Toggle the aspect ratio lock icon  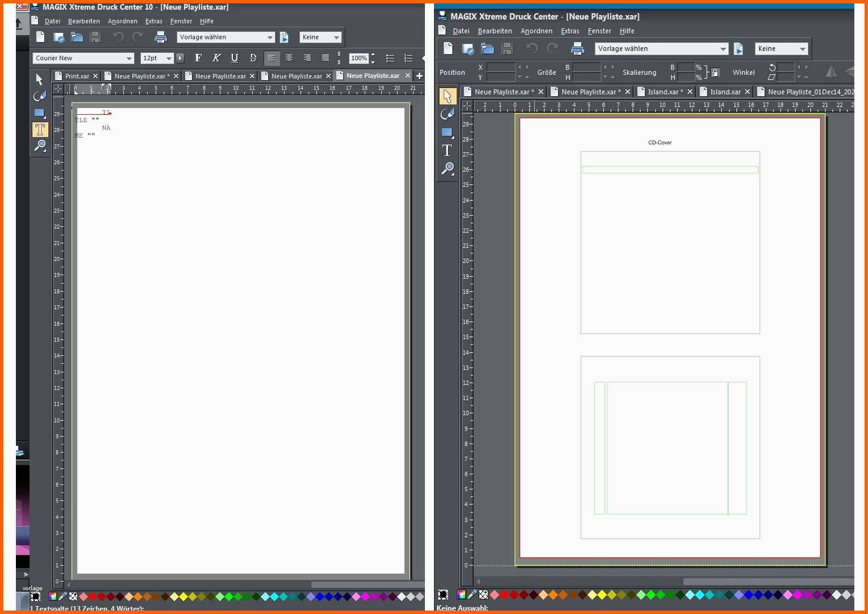716,72
